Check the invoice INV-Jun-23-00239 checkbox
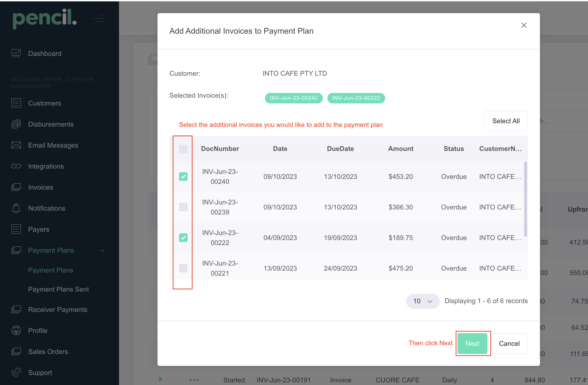This screenshot has height=385, width=588. pyautogui.click(x=183, y=207)
